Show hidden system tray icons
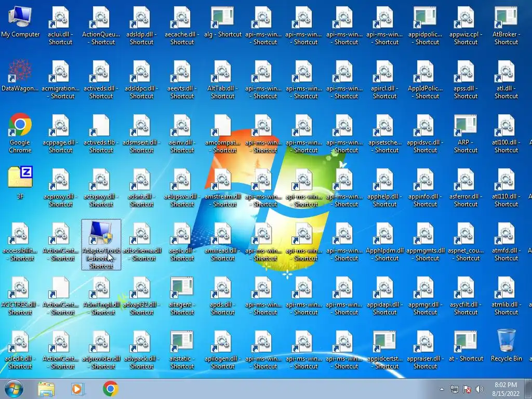 tap(442, 390)
